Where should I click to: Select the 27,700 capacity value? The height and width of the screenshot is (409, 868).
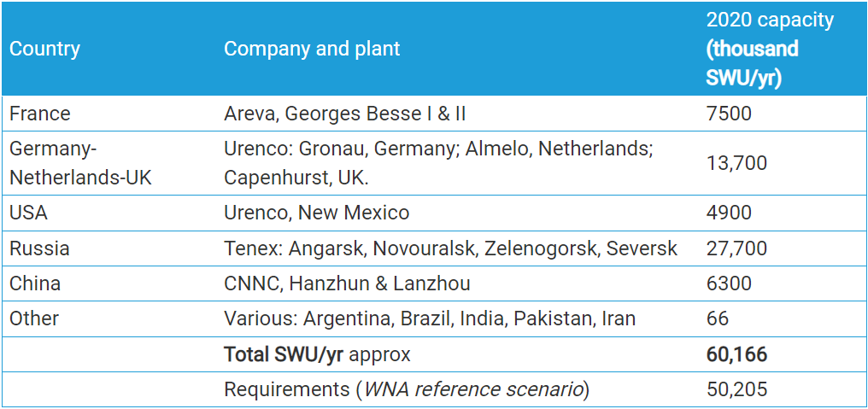click(736, 248)
